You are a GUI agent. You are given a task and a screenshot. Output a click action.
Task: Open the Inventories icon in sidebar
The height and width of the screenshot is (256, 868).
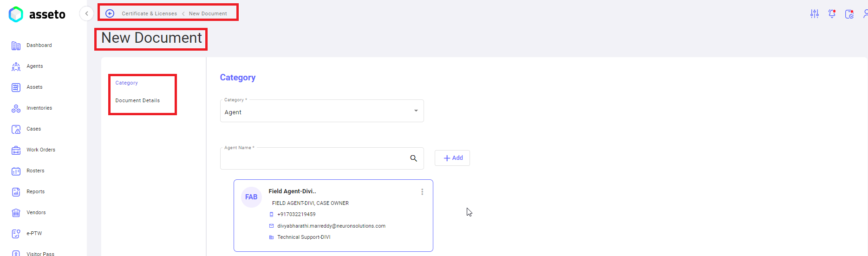16,108
